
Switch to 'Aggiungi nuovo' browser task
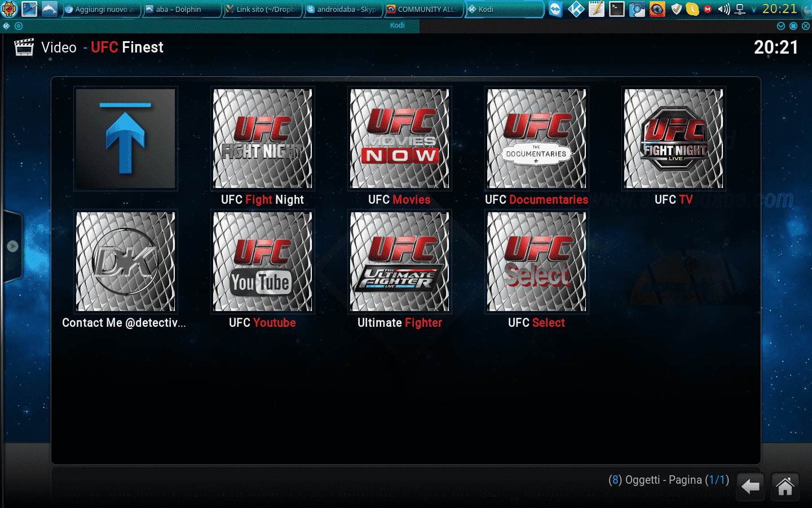(100, 10)
